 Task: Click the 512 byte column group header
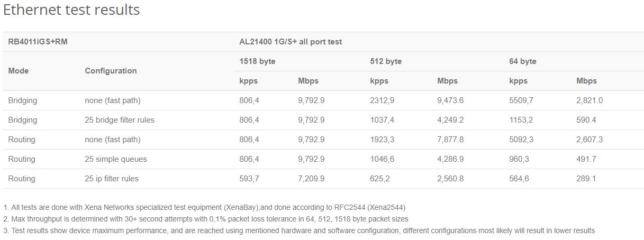386,61
